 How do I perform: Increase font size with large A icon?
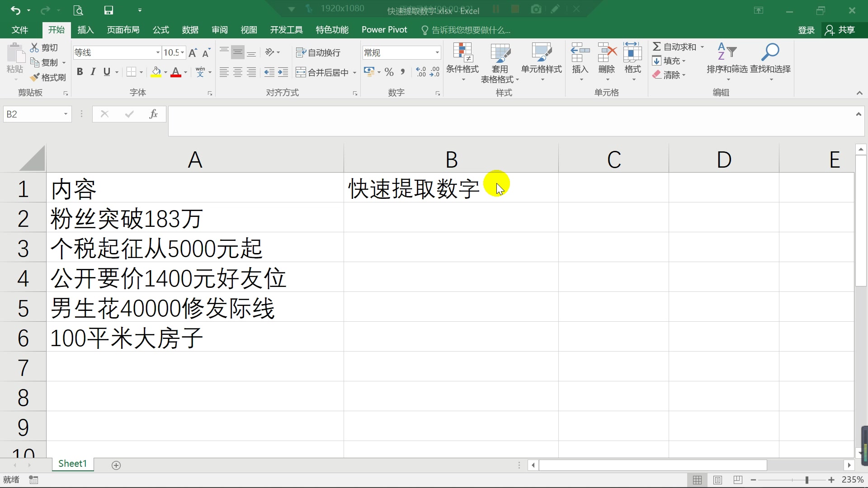tap(193, 53)
